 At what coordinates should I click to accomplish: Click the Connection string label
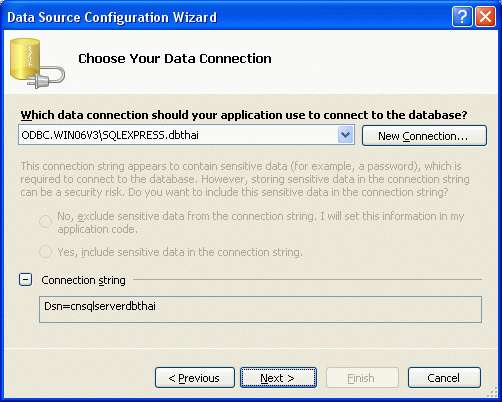coord(83,280)
